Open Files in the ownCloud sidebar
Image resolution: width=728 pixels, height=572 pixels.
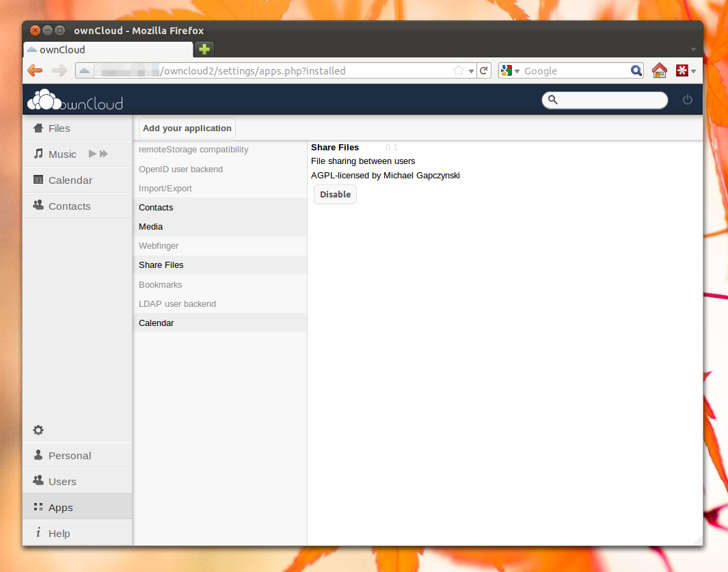click(77, 128)
